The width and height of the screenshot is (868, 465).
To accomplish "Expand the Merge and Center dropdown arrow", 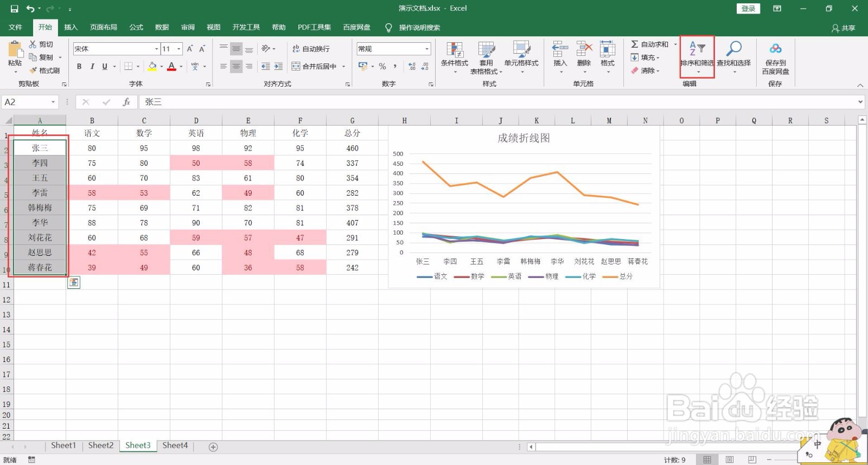I will click(343, 66).
